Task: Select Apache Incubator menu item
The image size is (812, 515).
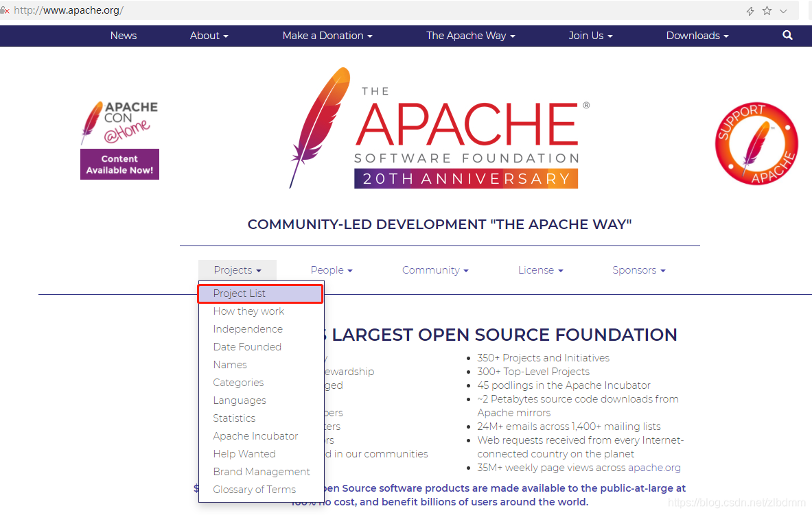Action: (x=260, y=436)
